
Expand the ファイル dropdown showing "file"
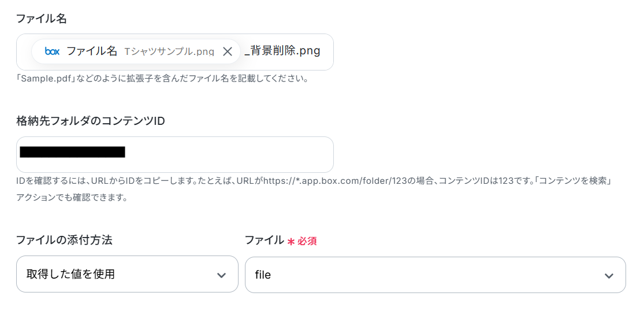point(427,275)
